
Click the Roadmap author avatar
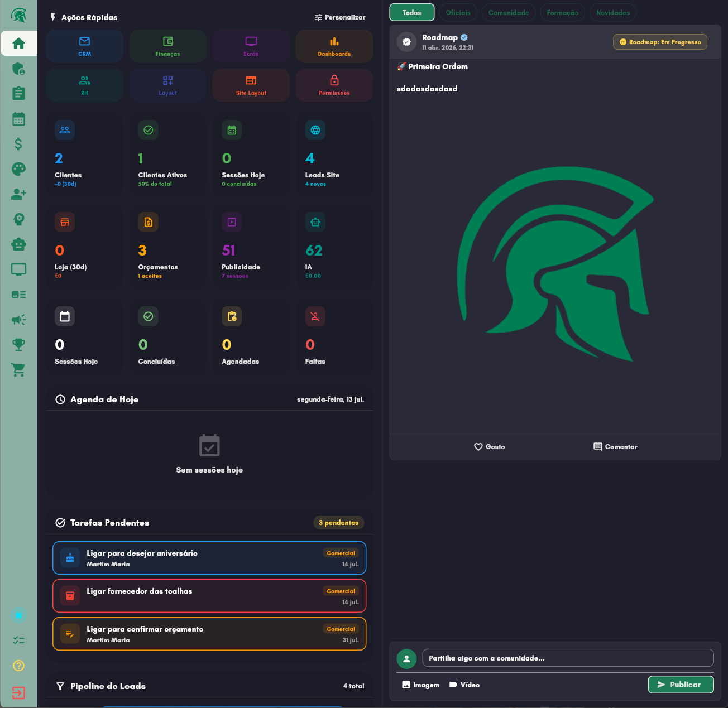pyautogui.click(x=406, y=42)
